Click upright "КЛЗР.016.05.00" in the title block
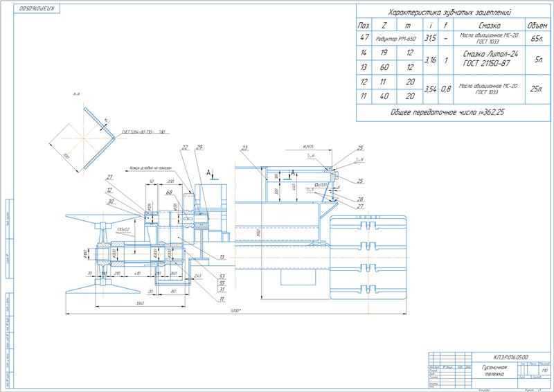 tap(511, 357)
